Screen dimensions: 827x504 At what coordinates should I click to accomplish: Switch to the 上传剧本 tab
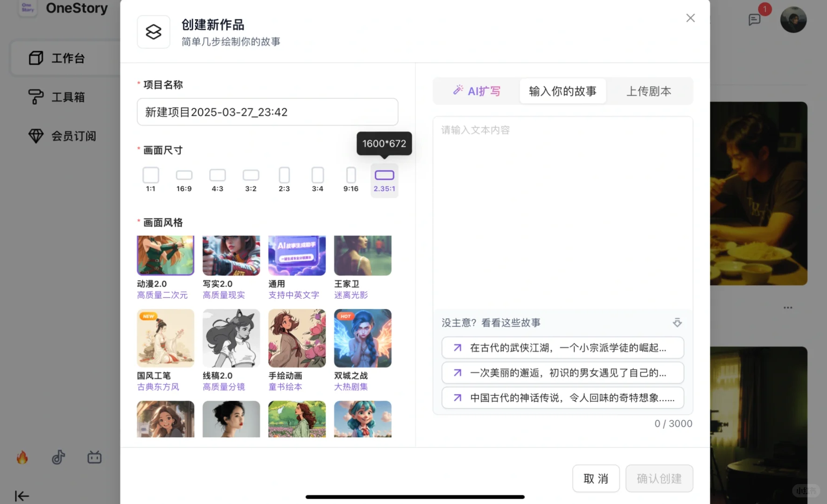pyautogui.click(x=649, y=91)
